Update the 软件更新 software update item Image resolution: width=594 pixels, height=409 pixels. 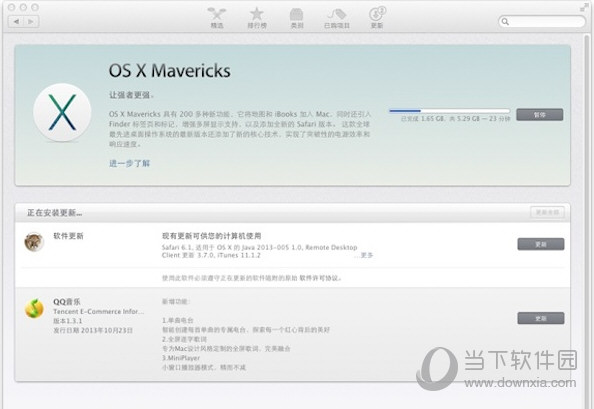[x=541, y=244]
